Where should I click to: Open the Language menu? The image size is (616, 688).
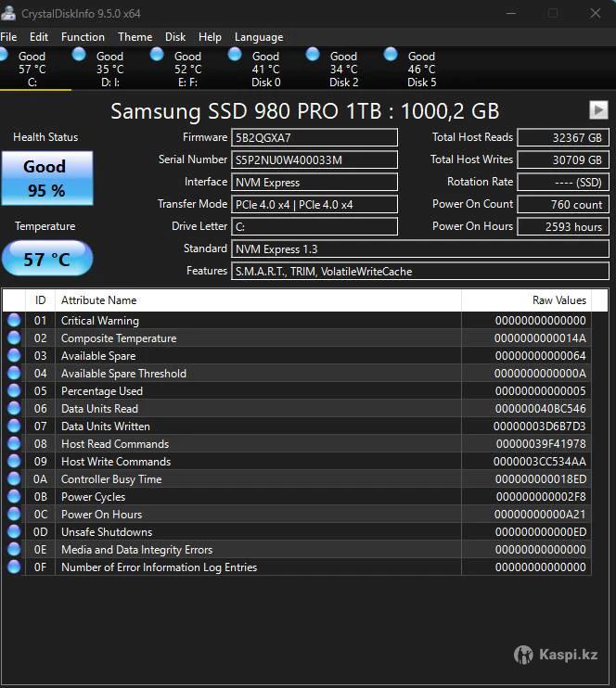[x=259, y=37]
